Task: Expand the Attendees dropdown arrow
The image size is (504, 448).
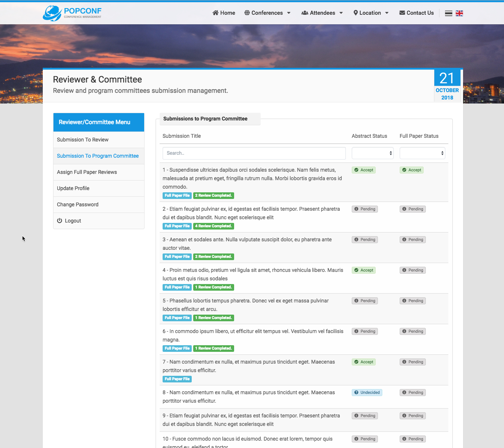Action: (341, 13)
